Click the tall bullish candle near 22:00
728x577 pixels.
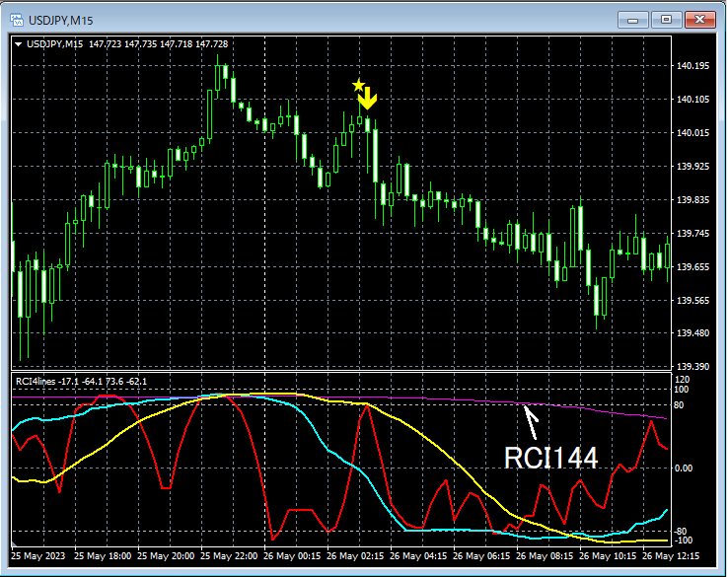[x=210, y=114]
